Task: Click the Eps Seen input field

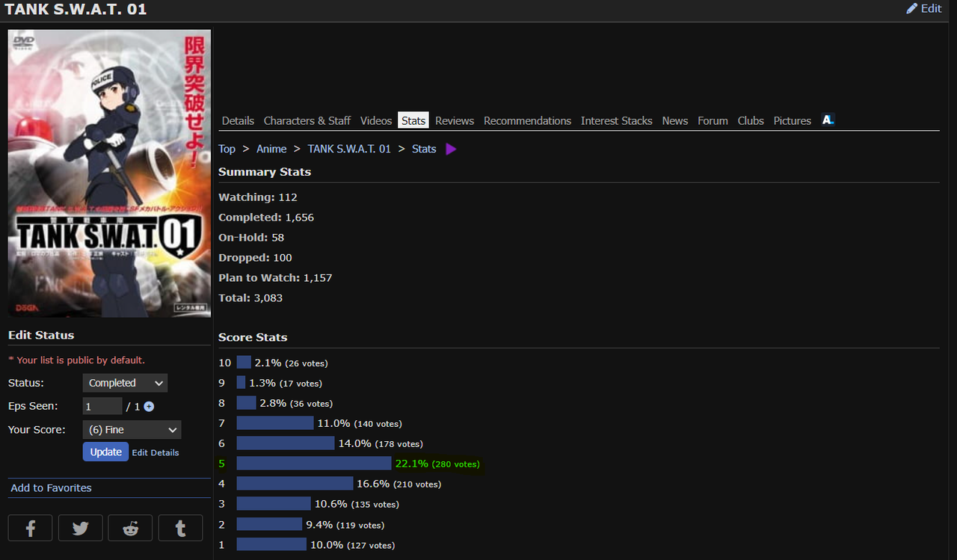Action: coord(102,406)
